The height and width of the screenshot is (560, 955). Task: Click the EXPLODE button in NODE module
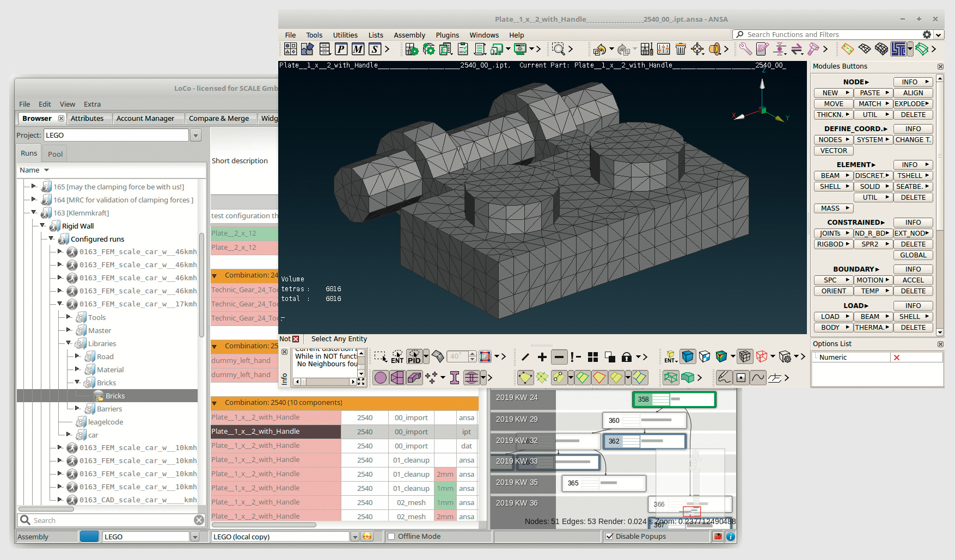pyautogui.click(x=913, y=104)
